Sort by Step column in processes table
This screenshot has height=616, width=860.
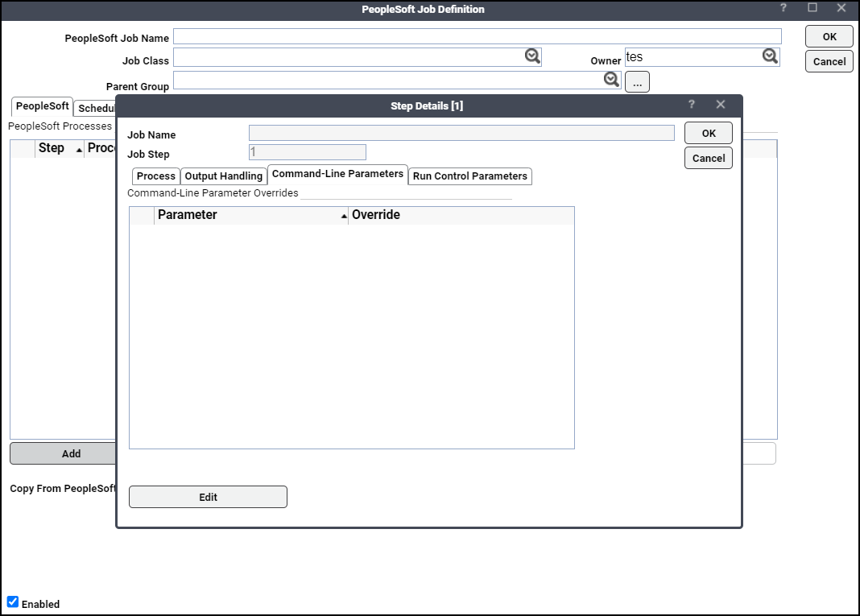[x=60, y=148]
